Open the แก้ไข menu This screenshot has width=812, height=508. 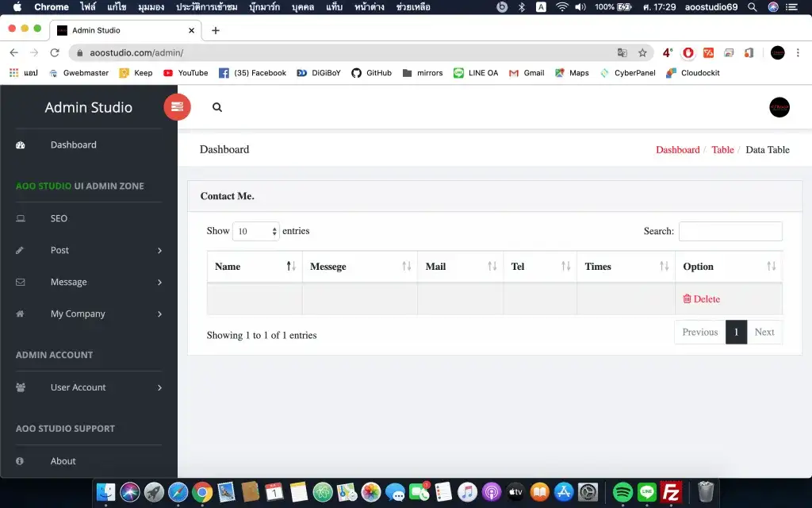(117, 7)
